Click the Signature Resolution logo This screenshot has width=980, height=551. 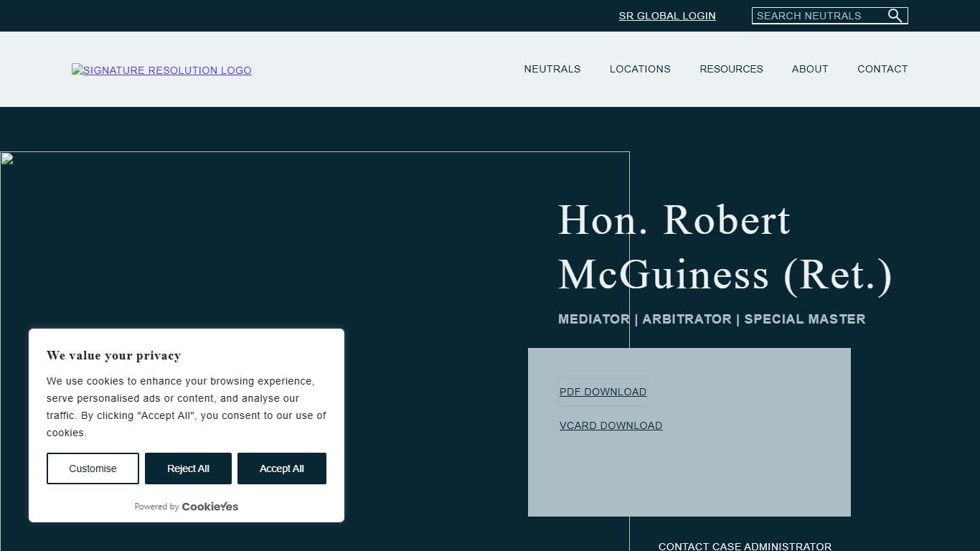[x=161, y=70]
